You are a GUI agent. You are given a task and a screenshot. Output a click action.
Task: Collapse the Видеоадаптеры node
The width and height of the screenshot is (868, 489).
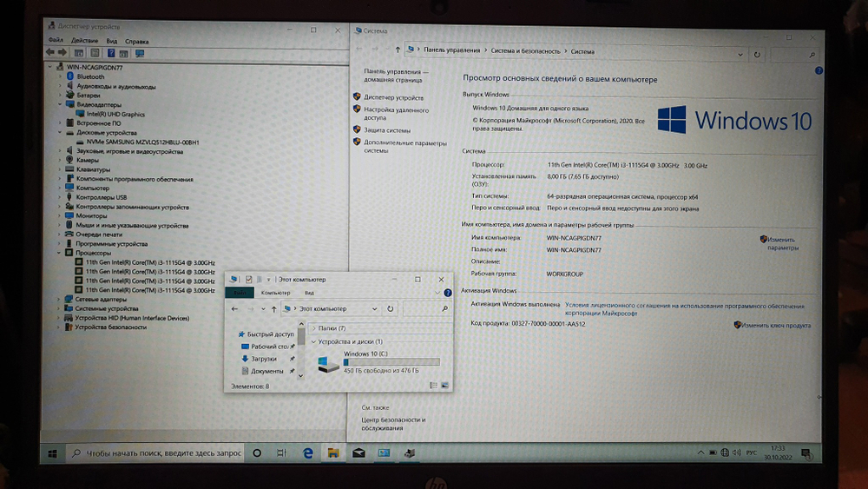[60, 104]
